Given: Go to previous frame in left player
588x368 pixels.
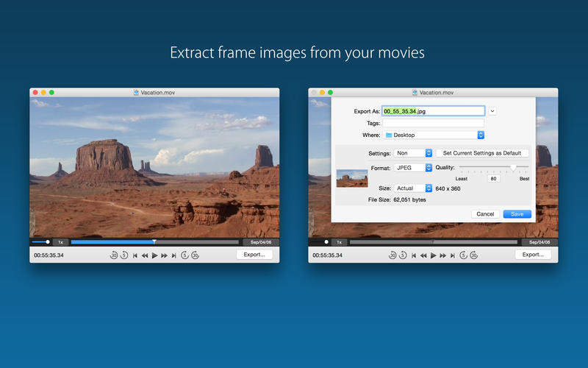Looking at the screenshot, I should 135,255.
